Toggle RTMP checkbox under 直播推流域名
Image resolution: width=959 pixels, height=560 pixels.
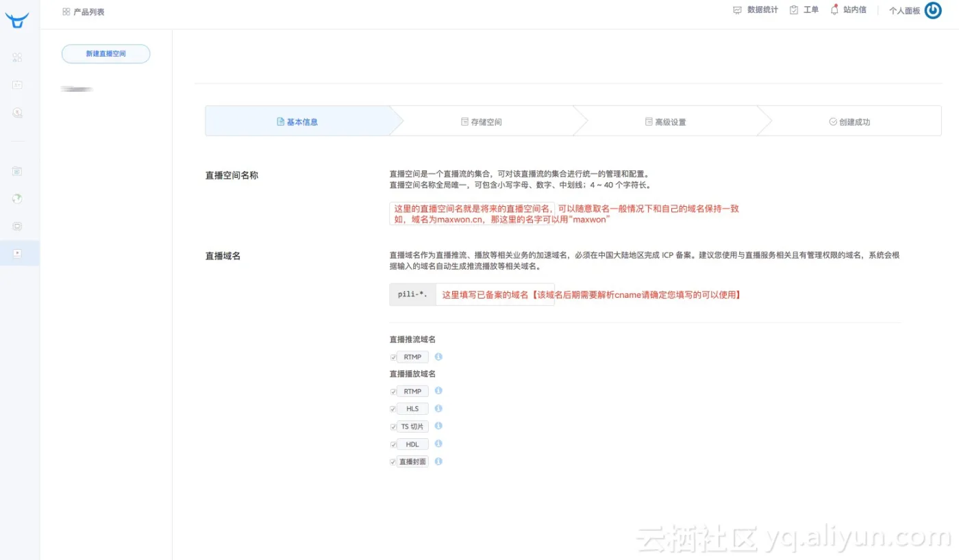click(x=393, y=357)
